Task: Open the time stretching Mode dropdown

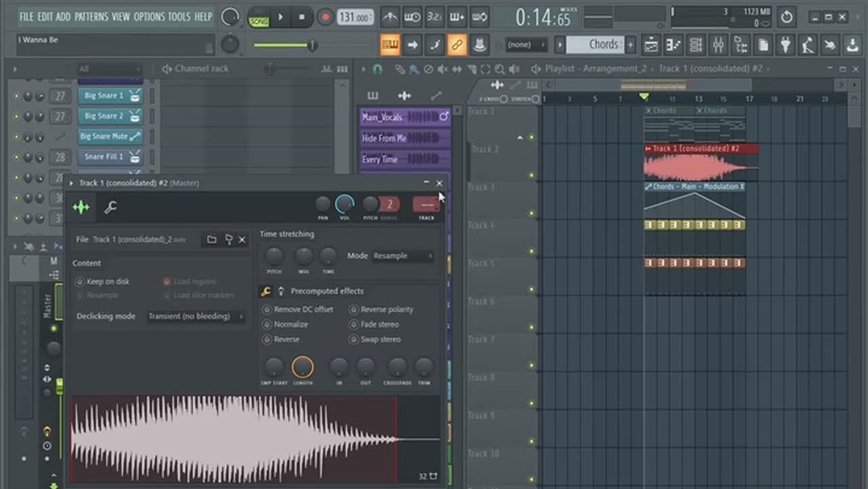Action: (x=402, y=256)
